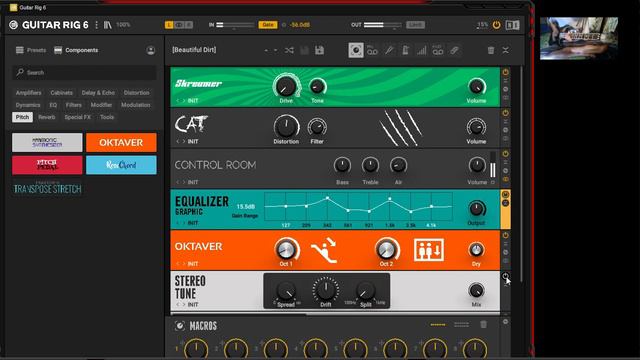640x360 pixels.
Task: Open the Skreamer INIT preset dropdown
Action: pyautogui.click(x=193, y=100)
